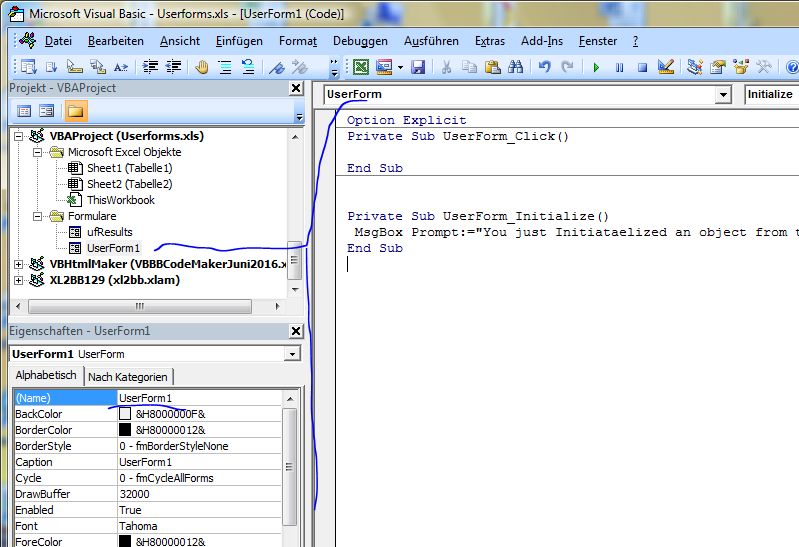Click the Copy icon
799x547 pixels.
[469, 67]
